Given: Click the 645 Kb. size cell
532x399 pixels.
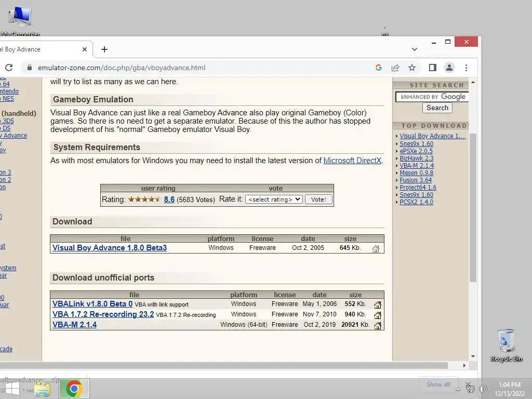Looking at the screenshot, I should coord(350,248).
